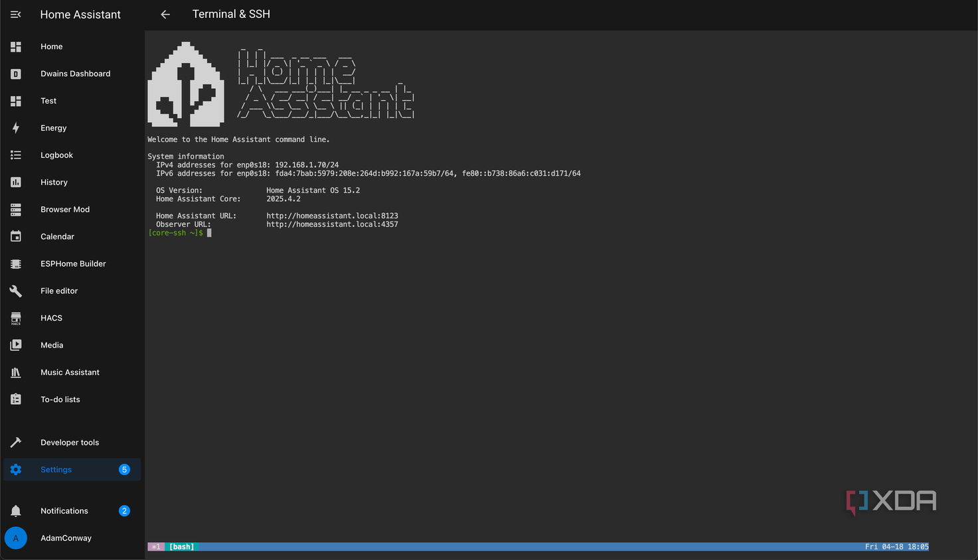Click the Energy lightning bolt icon
This screenshot has height=560, width=978.
(16, 128)
